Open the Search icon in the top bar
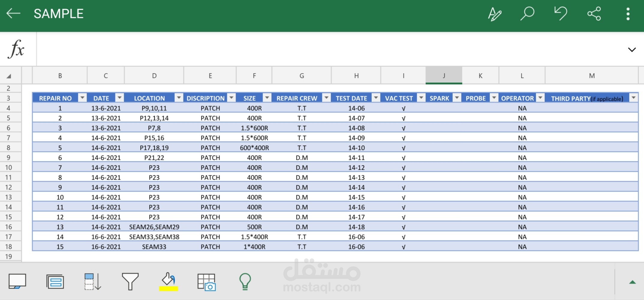This screenshot has height=300, width=644. [527, 13]
